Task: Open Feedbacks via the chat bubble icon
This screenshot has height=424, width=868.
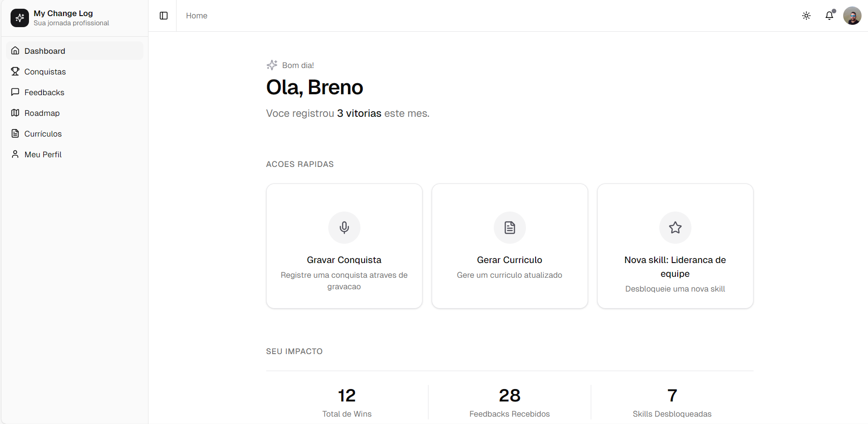Action: pos(15,92)
